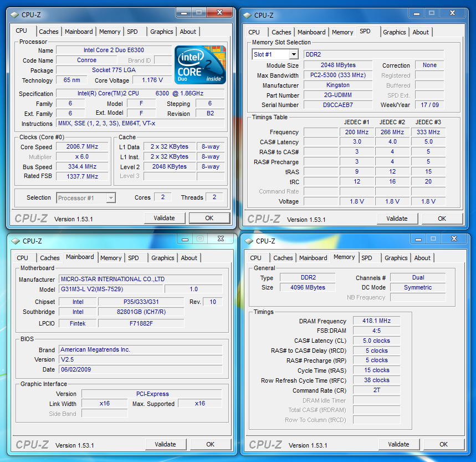Viewport: 476px width, 462px height.
Task: Click the Bus Speed value 334.4 MHz
Action: 82,167
